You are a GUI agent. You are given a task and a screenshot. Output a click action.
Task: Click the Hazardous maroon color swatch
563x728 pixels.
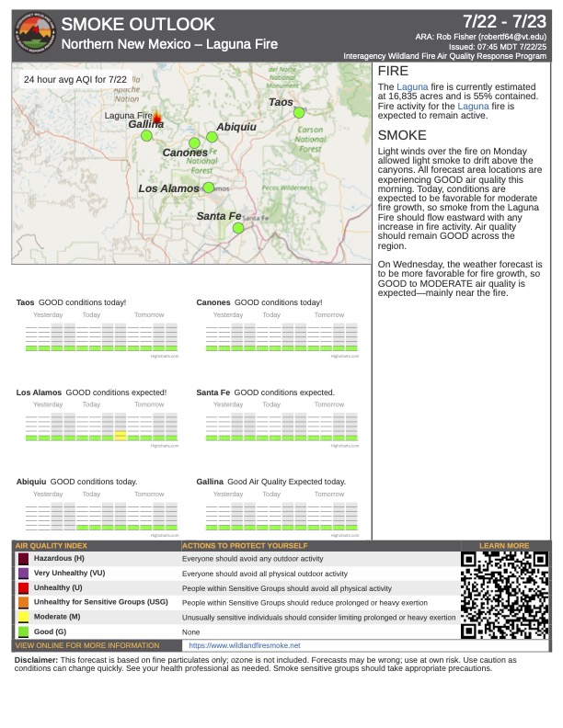23,559
